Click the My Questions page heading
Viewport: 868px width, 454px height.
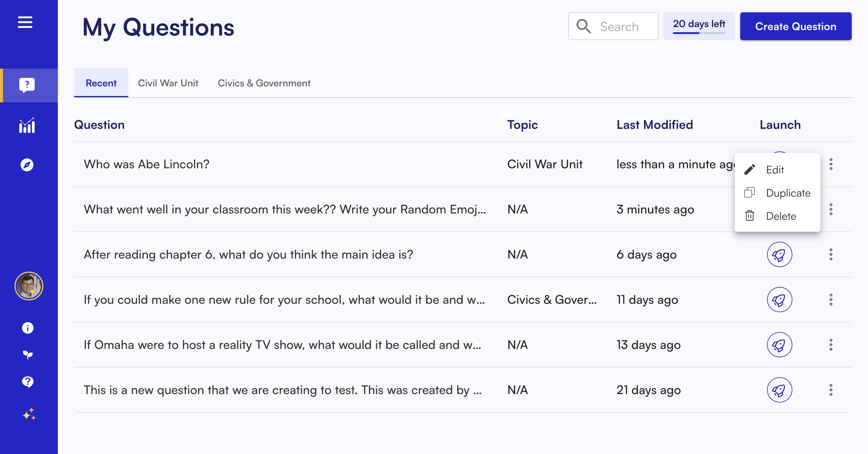(x=158, y=28)
